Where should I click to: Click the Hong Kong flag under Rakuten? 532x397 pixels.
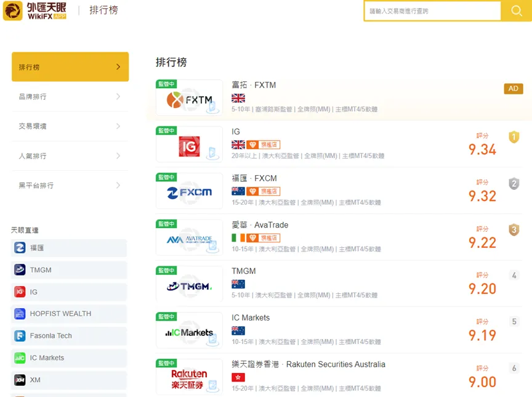238,377
